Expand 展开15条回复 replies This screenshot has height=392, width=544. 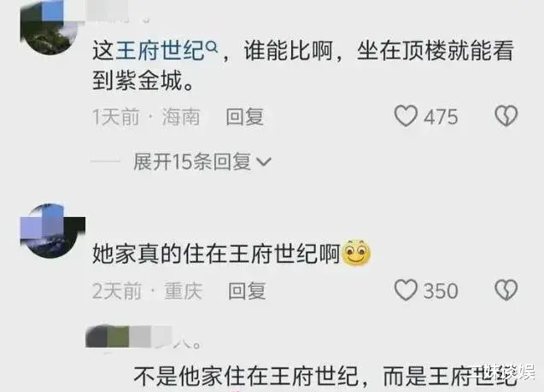pos(202,161)
